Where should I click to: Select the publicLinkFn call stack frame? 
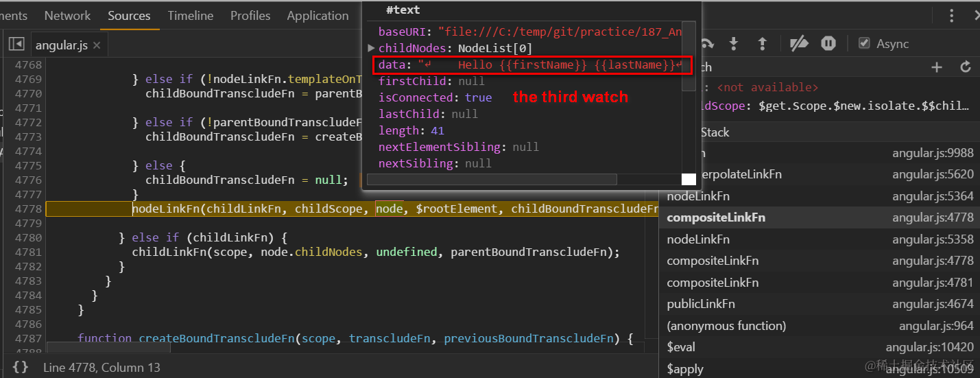click(820, 304)
